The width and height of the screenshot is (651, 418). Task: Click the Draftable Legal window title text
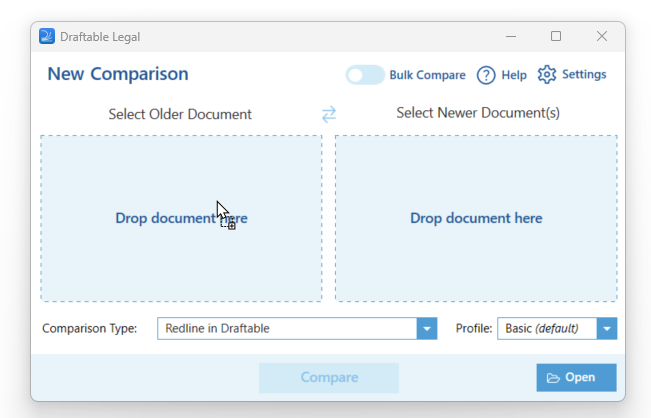100,37
